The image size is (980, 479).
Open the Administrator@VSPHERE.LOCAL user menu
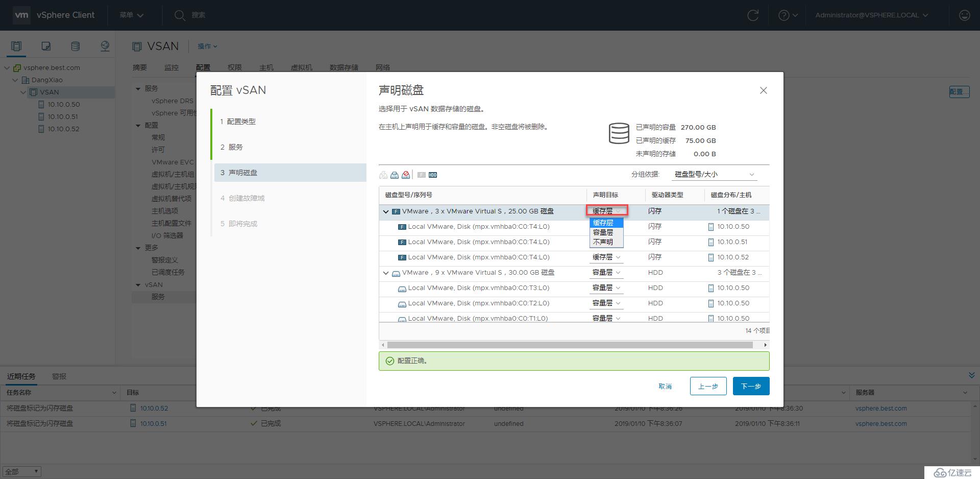pyautogui.click(x=872, y=15)
